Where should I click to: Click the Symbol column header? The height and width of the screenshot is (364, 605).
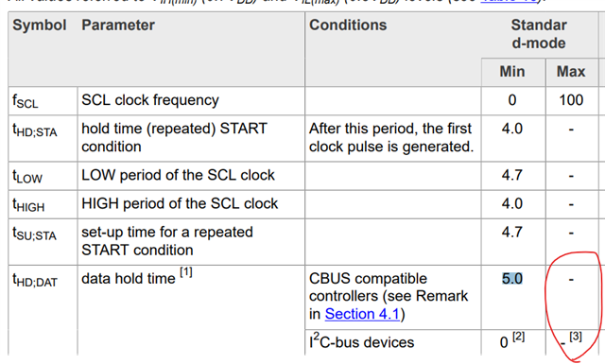coord(40,26)
